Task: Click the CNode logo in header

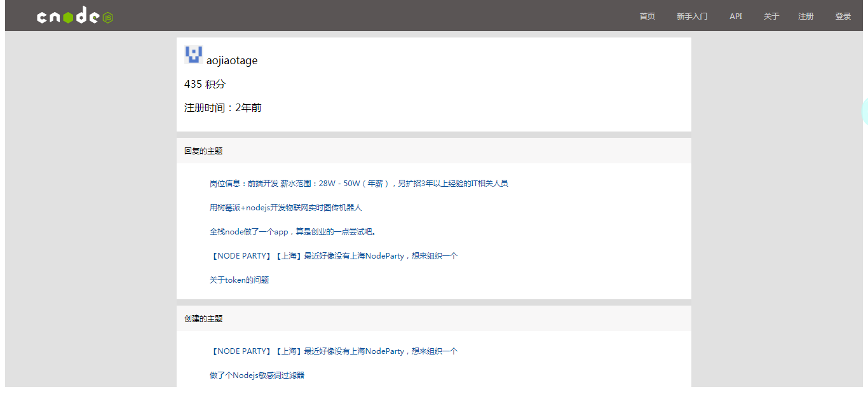Action: [75, 17]
